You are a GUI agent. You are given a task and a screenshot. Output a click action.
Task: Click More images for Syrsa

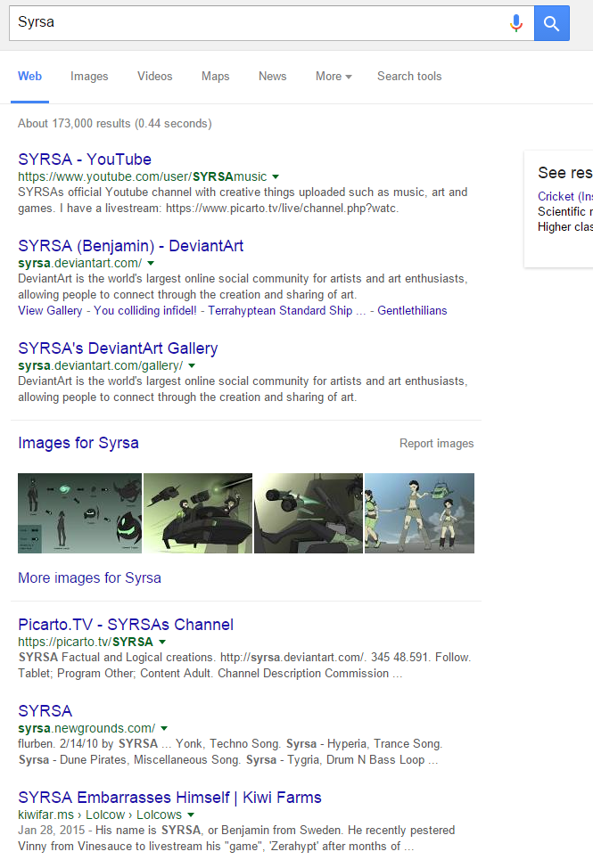click(x=90, y=578)
